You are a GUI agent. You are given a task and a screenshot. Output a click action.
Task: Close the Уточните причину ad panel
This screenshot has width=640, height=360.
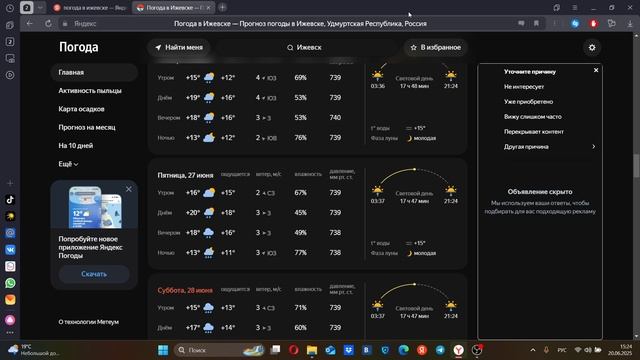pos(596,70)
